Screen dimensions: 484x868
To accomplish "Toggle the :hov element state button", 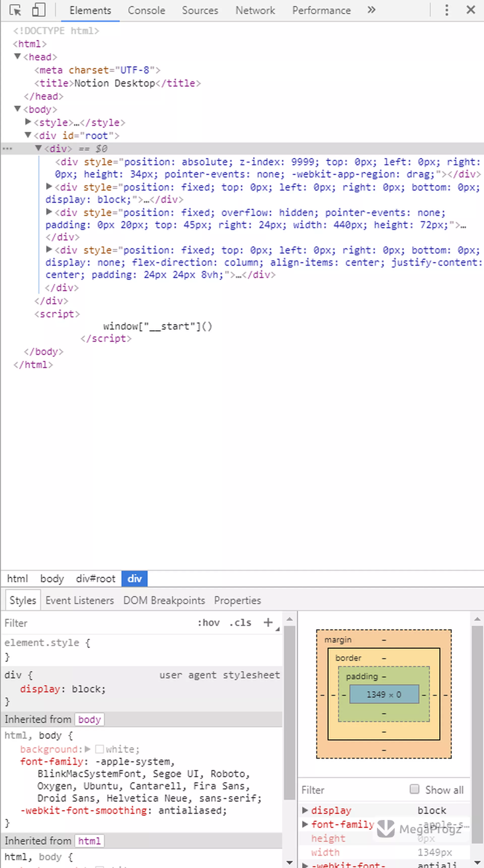I will (208, 623).
